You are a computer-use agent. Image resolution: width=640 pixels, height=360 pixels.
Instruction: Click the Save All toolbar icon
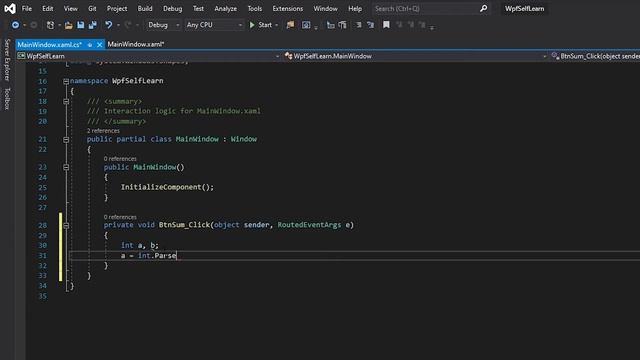(93, 25)
